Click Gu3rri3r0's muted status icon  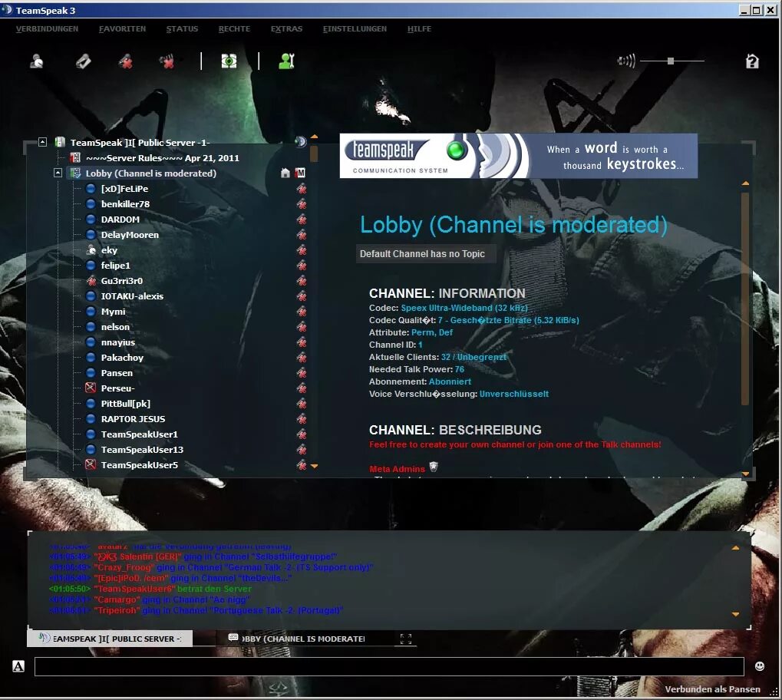(91, 281)
